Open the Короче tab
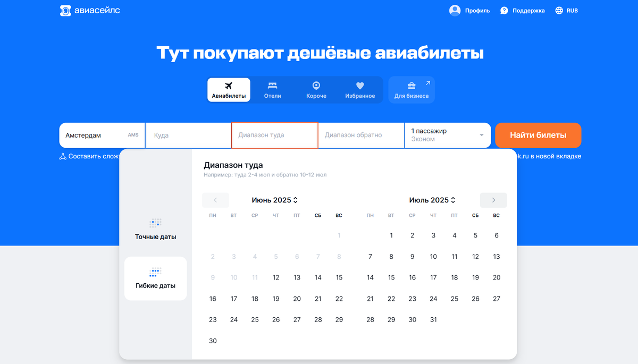 coord(316,90)
